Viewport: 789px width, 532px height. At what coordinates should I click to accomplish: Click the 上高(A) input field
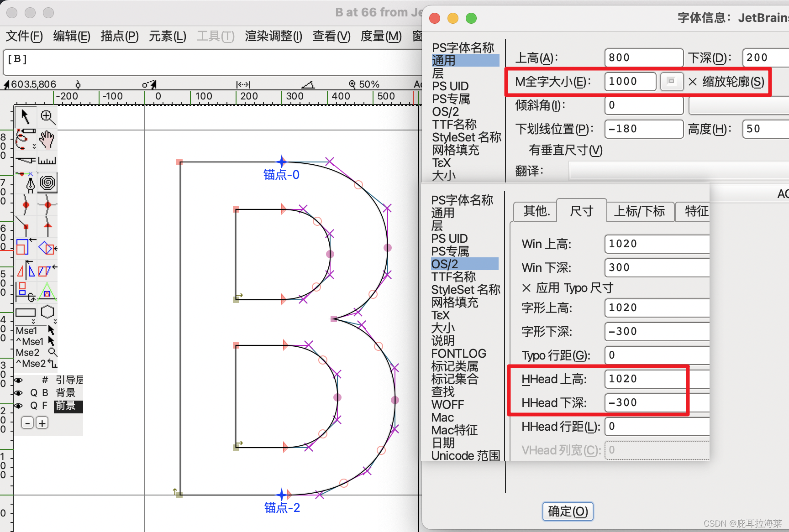click(x=644, y=58)
